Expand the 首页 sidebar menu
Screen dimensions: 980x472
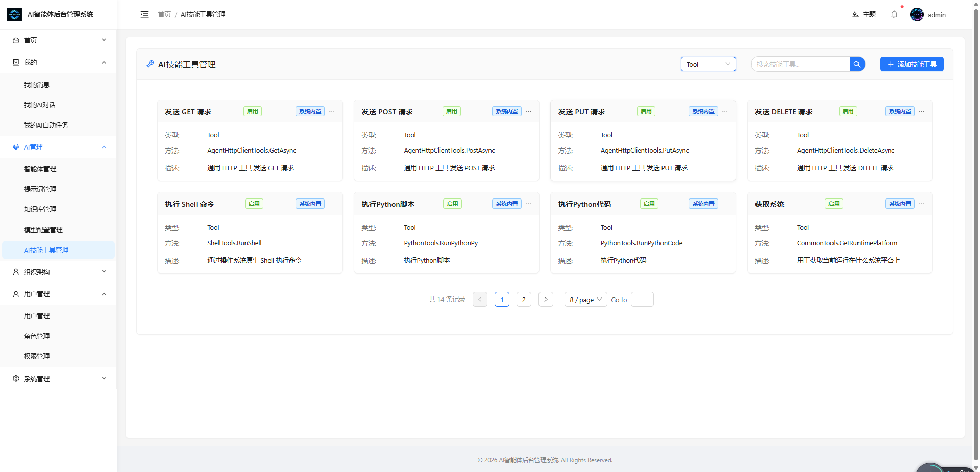click(x=58, y=40)
